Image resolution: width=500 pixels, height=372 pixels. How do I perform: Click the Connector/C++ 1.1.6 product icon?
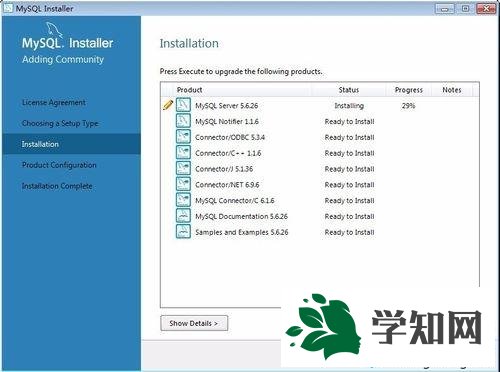183,152
